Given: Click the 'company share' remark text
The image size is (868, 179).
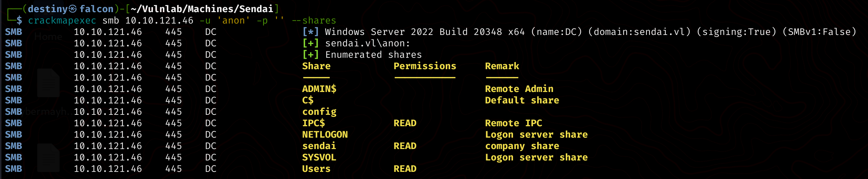Looking at the screenshot, I should point(522,146).
